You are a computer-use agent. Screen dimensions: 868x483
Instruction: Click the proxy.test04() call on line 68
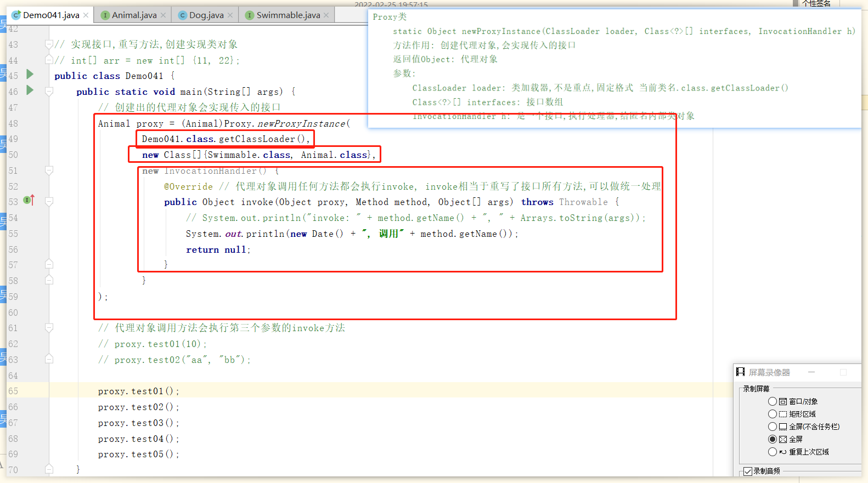[x=138, y=439]
